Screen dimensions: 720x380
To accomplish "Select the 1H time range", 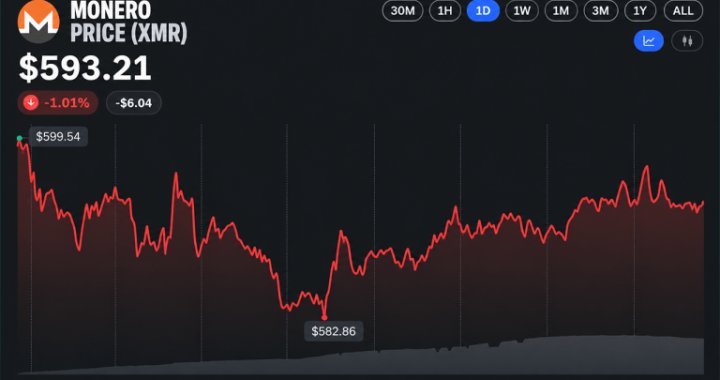I will pyautogui.click(x=445, y=11).
